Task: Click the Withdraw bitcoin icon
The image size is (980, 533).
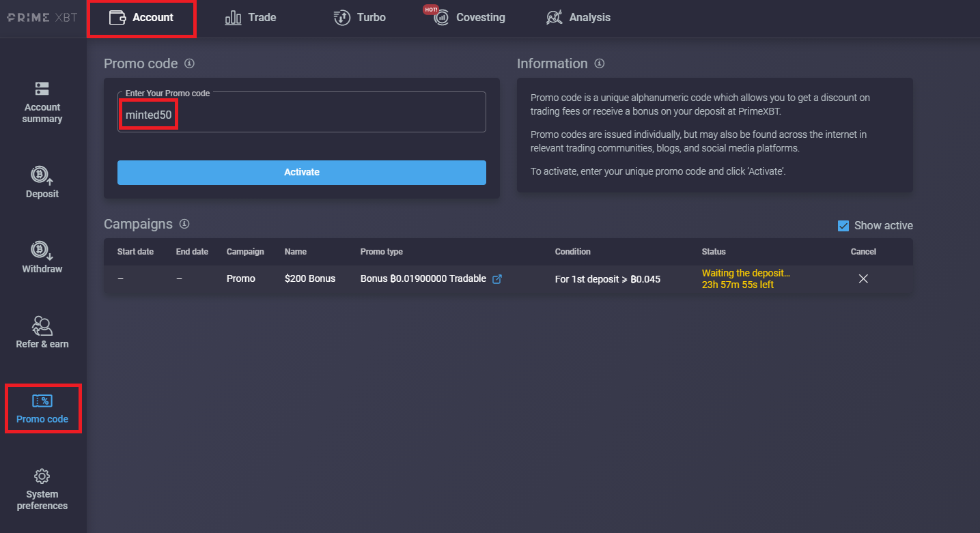Action: coord(42,250)
